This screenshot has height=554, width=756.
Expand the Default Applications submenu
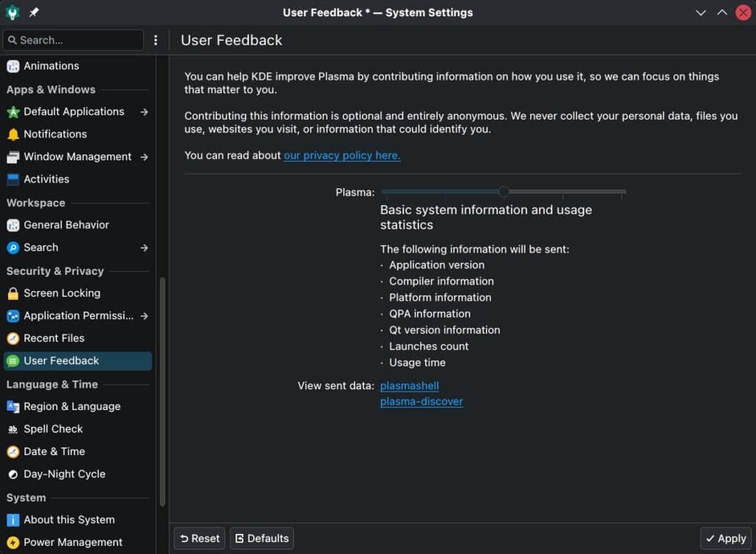click(144, 112)
